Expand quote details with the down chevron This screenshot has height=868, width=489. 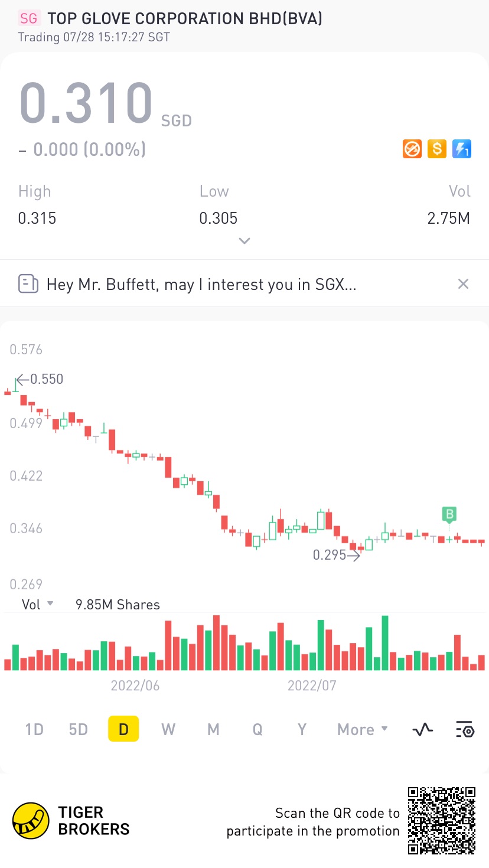tap(244, 241)
